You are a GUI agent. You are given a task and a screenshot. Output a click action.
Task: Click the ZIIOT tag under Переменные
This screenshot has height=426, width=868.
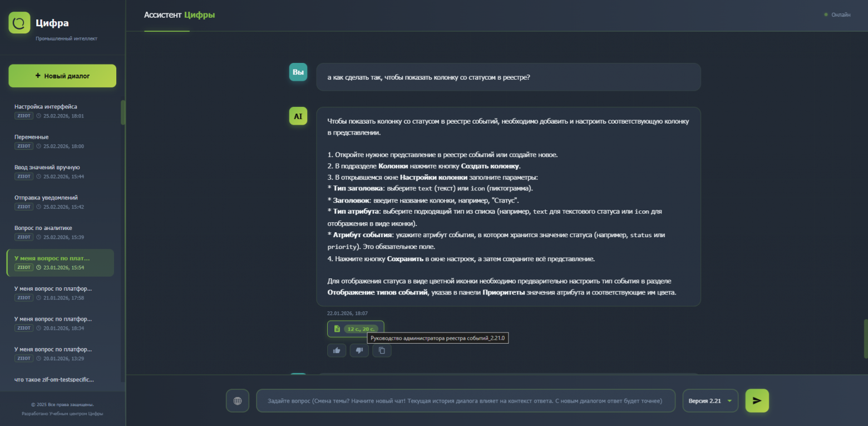click(24, 146)
